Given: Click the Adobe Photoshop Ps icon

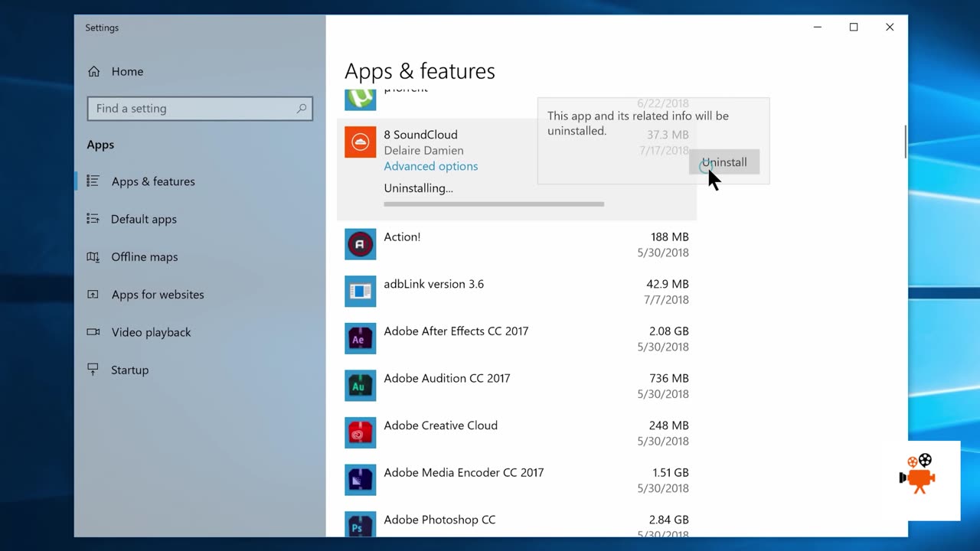Looking at the screenshot, I should (x=360, y=524).
